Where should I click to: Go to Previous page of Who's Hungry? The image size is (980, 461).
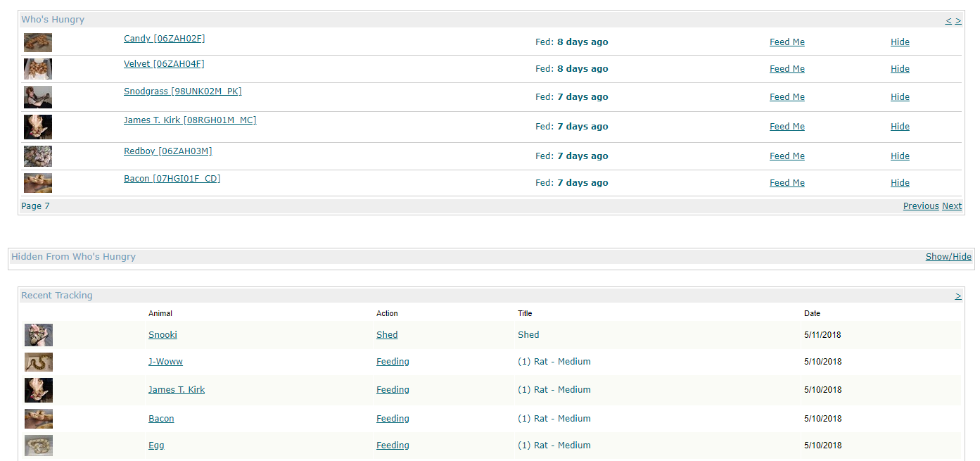tap(920, 206)
